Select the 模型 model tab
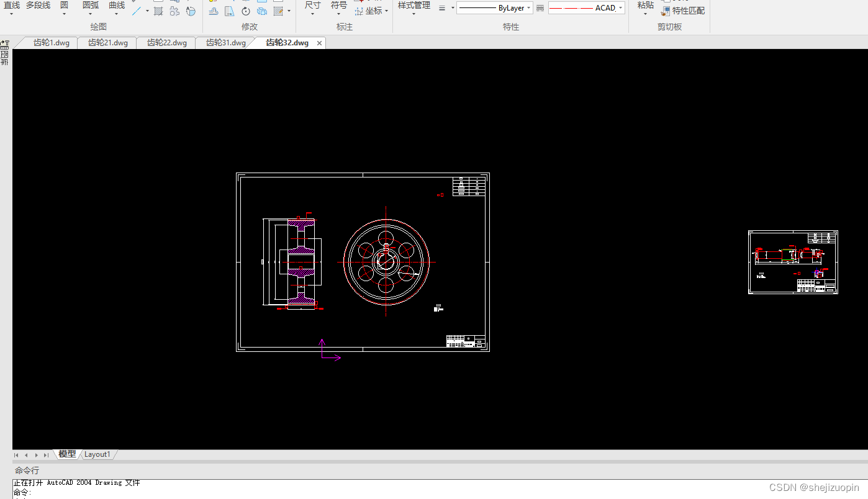This screenshot has height=499, width=868. [x=67, y=454]
